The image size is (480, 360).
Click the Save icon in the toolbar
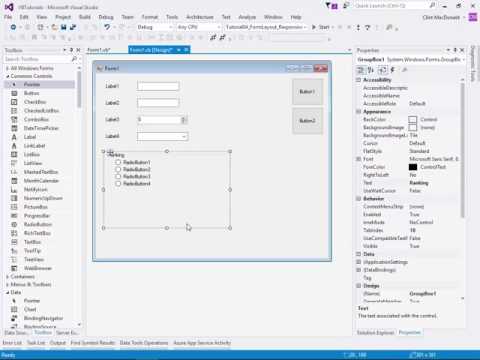click(x=63, y=27)
